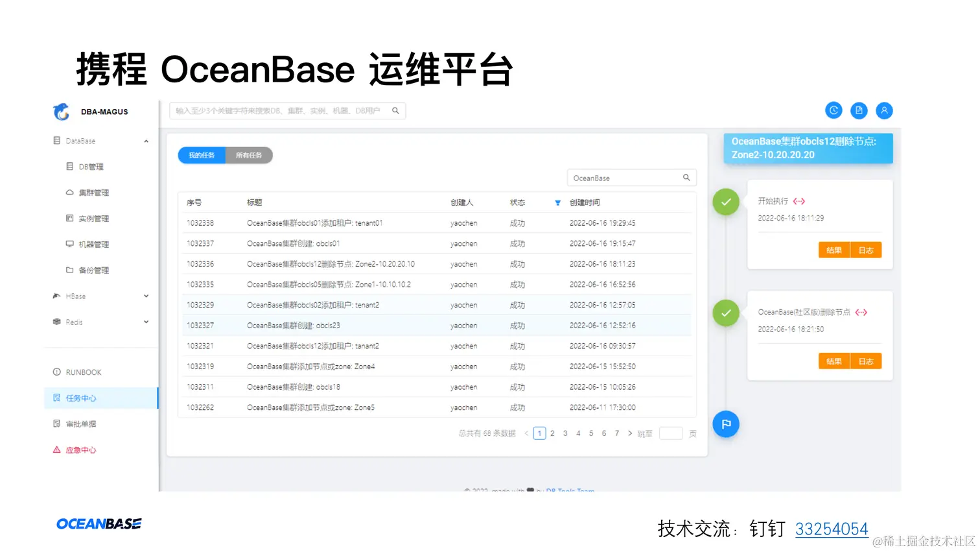Go to page 7 in pagination
Screen dimensions: 980x552
(x=617, y=433)
